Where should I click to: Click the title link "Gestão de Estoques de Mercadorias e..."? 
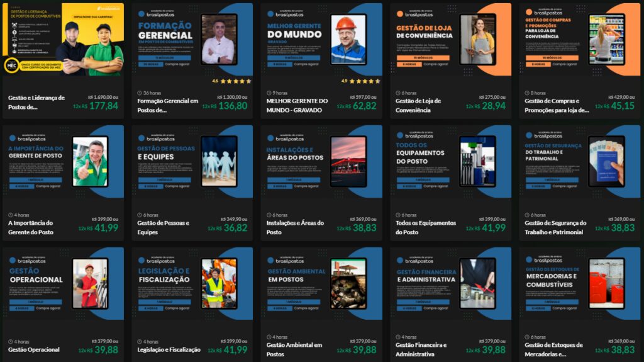click(553, 349)
